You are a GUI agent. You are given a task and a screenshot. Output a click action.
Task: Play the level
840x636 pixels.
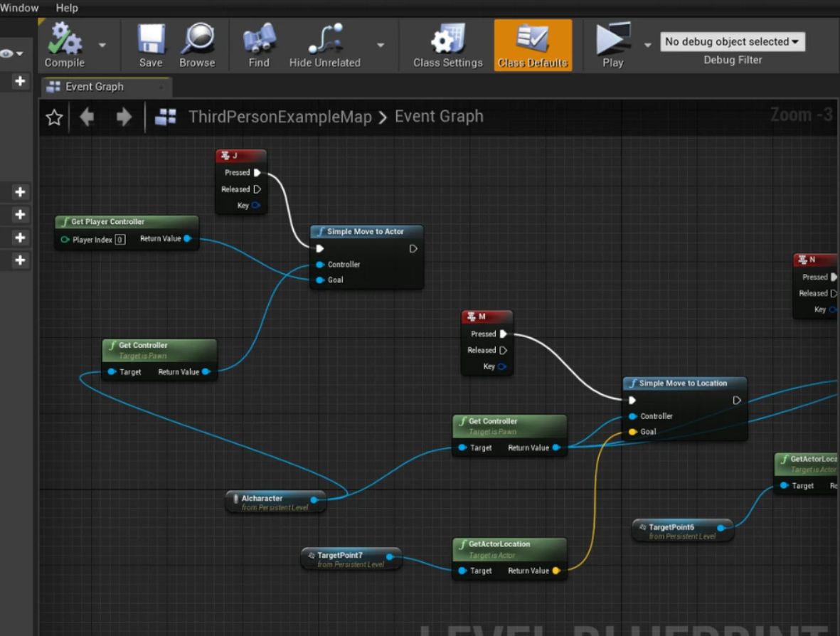pos(613,45)
